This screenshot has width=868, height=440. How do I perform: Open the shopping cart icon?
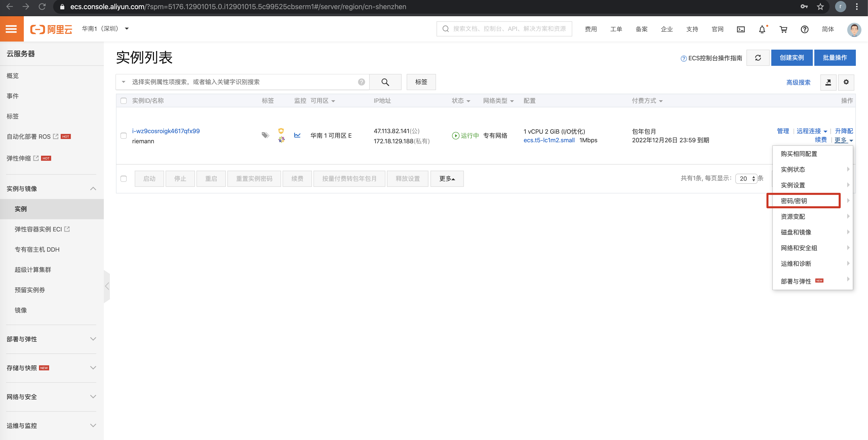783,29
